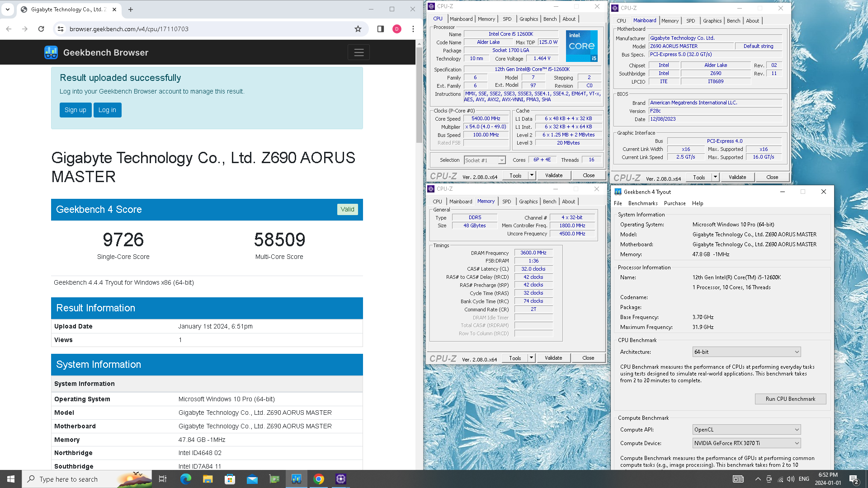Viewport: 868px width, 488px height.
Task: Switch to CPU-Z in taskbar
Action: tap(341, 479)
